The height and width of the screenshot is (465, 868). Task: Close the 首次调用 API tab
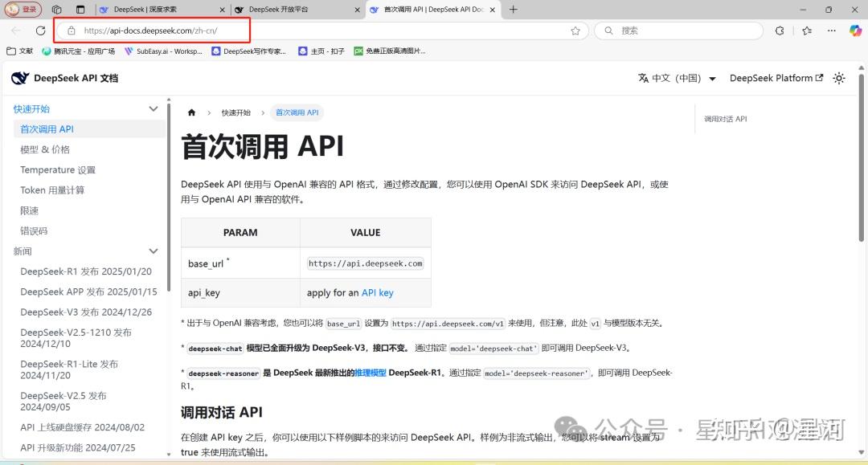pyautogui.click(x=492, y=10)
